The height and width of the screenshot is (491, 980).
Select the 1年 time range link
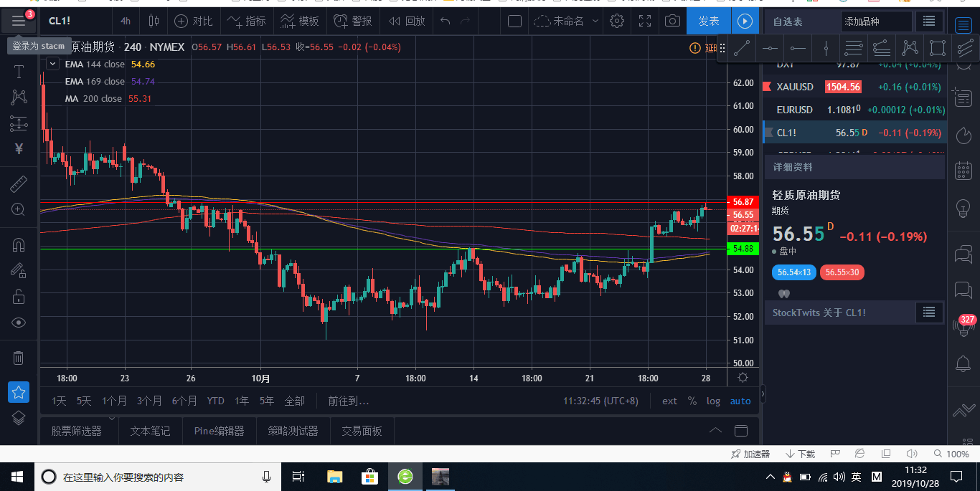coord(242,401)
